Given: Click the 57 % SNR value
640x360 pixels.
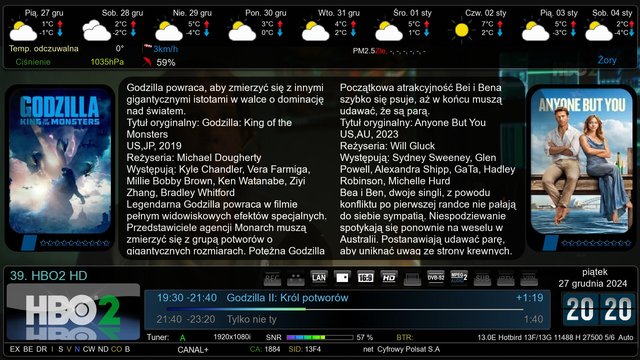Looking at the screenshot, I should 364,338.
